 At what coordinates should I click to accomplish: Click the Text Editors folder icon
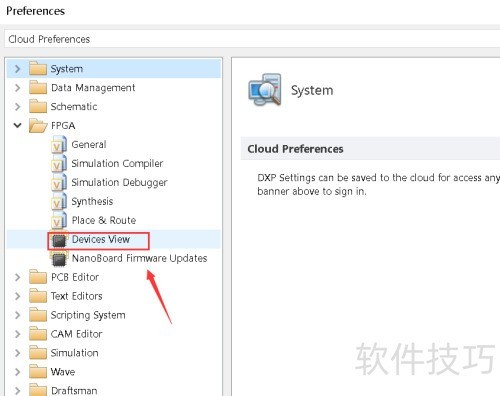click(38, 296)
